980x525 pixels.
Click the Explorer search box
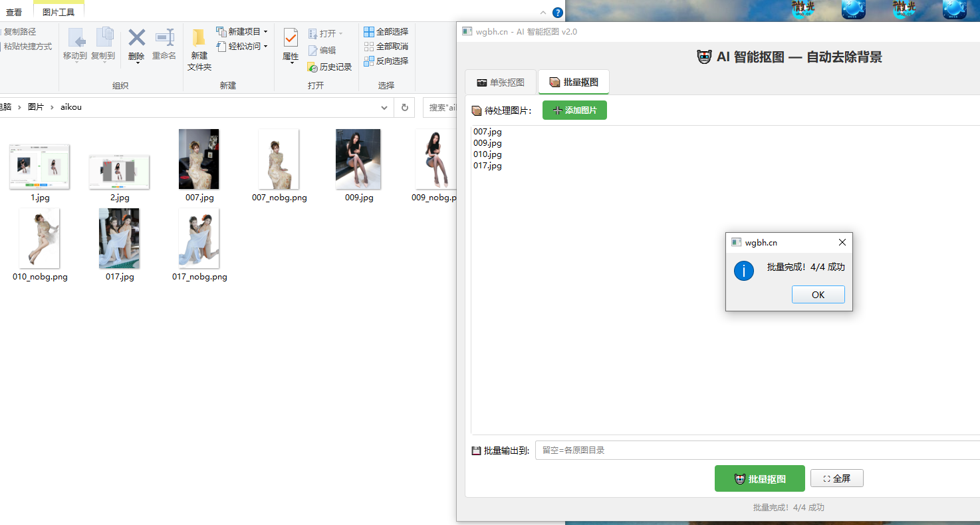[x=439, y=107]
